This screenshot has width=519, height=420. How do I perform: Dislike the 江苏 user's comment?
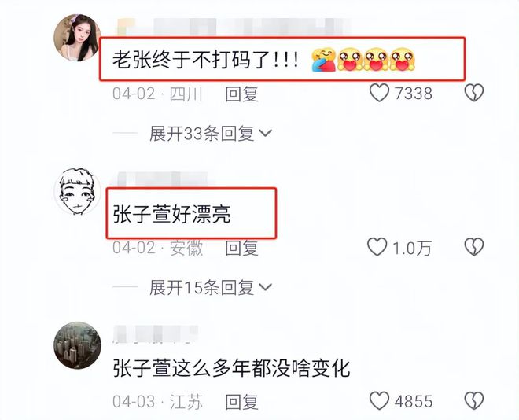coord(474,401)
